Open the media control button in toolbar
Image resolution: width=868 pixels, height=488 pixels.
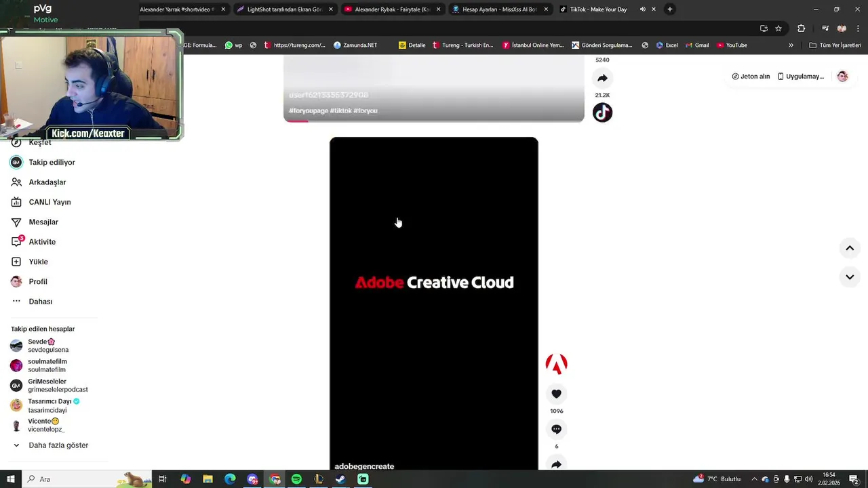(825, 28)
